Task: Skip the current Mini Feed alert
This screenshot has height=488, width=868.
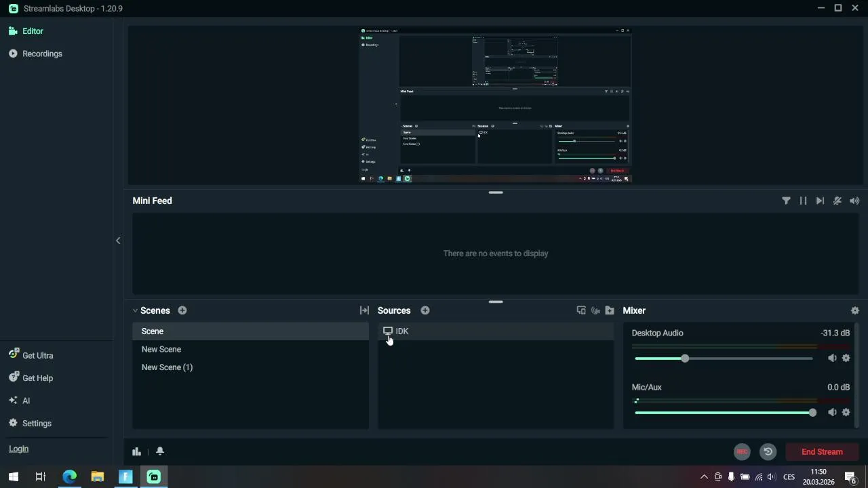Action: click(x=820, y=201)
